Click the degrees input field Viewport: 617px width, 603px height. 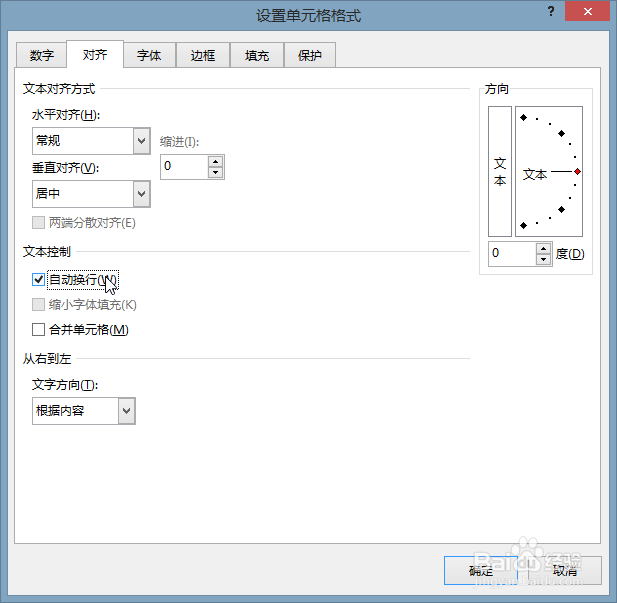pos(512,253)
